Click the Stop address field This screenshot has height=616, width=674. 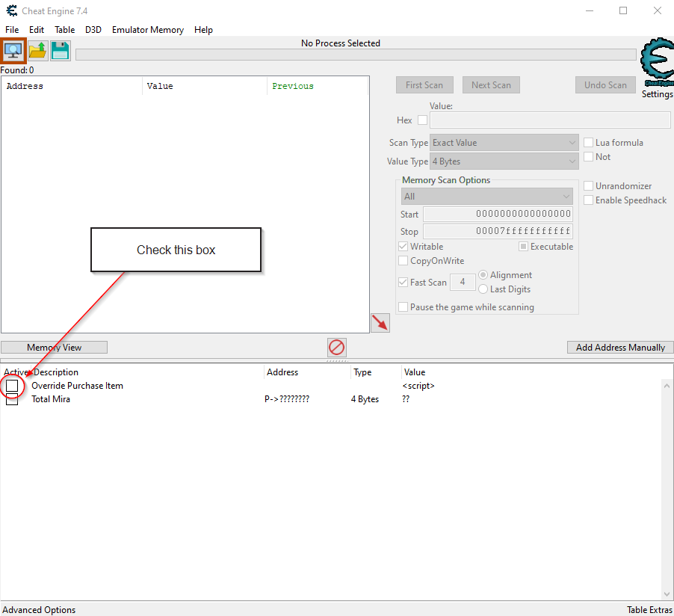click(498, 231)
